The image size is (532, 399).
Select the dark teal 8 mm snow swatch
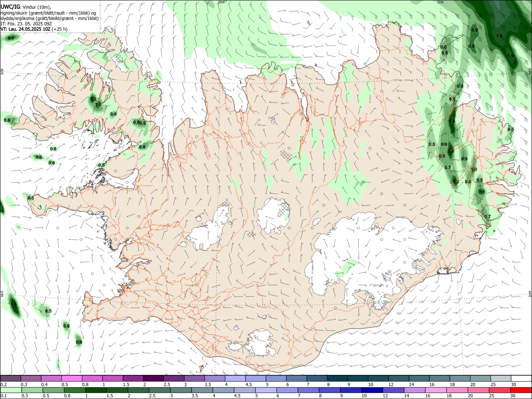(x=337, y=379)
